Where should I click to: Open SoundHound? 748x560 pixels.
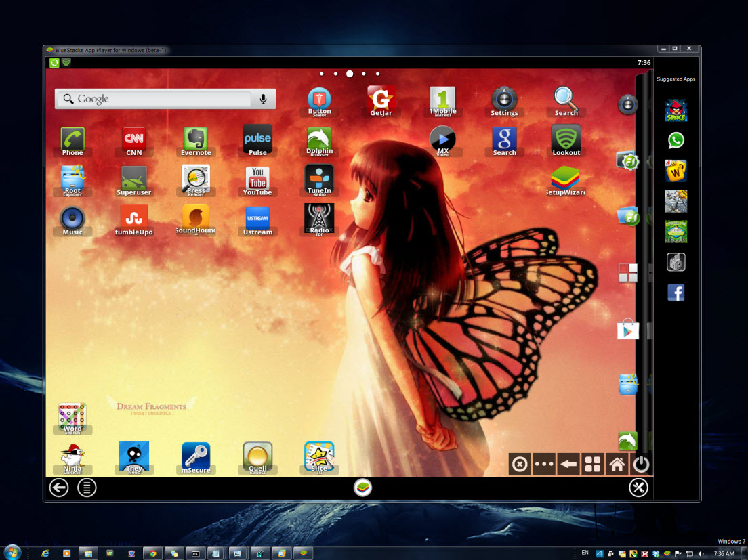pyautogui.click(x=196, y=220)
